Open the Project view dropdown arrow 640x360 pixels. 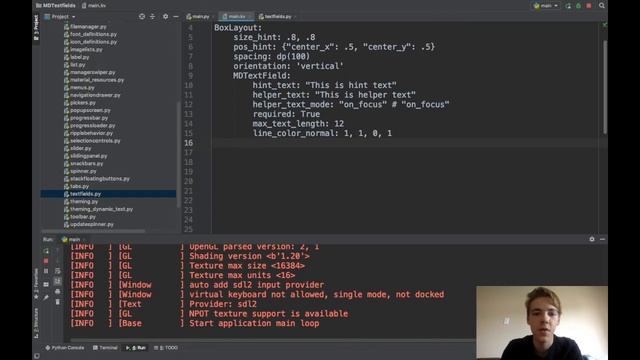click(73, 17)
